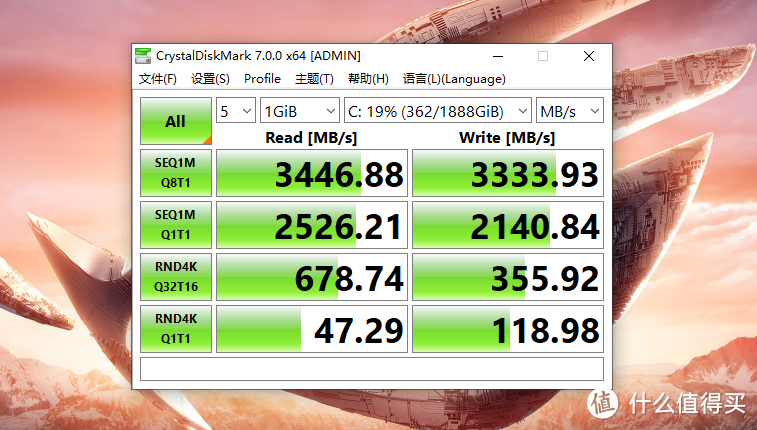
Task: Run the RND4K Q1T1 test
Action: tap(176, 329)
